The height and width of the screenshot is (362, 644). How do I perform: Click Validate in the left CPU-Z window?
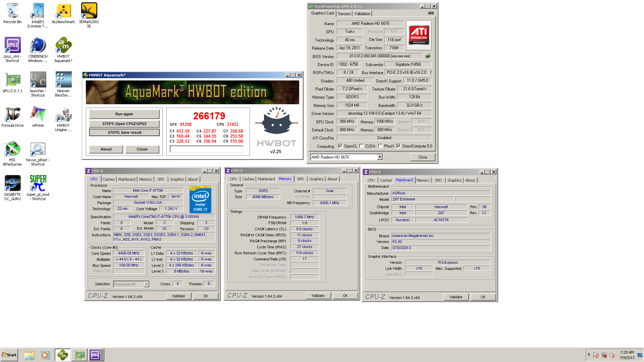pos(178,296)
